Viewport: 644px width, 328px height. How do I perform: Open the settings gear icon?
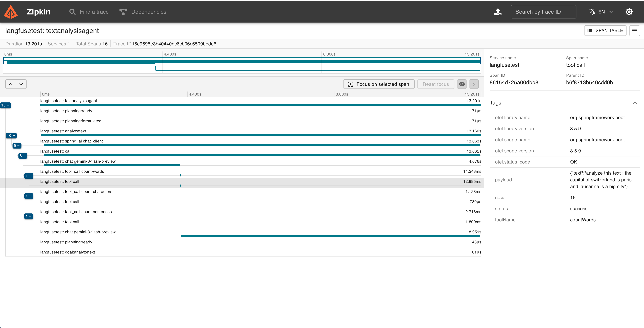coord(629,12)
